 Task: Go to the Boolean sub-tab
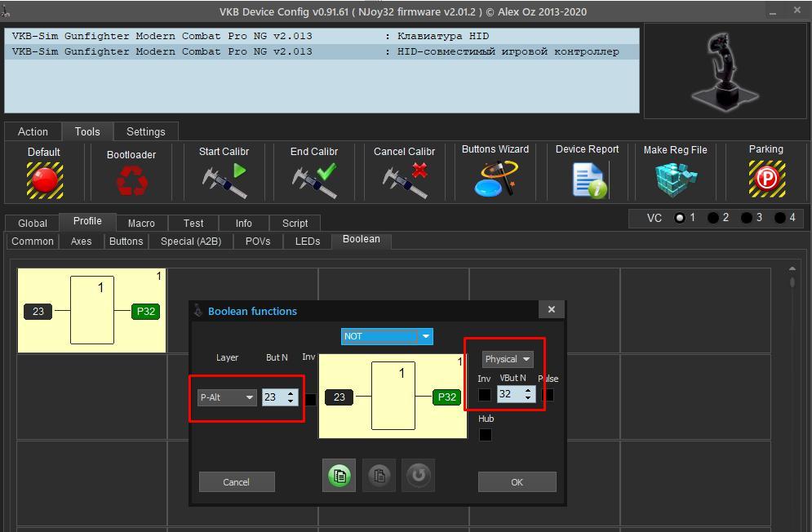coord(362,239)
